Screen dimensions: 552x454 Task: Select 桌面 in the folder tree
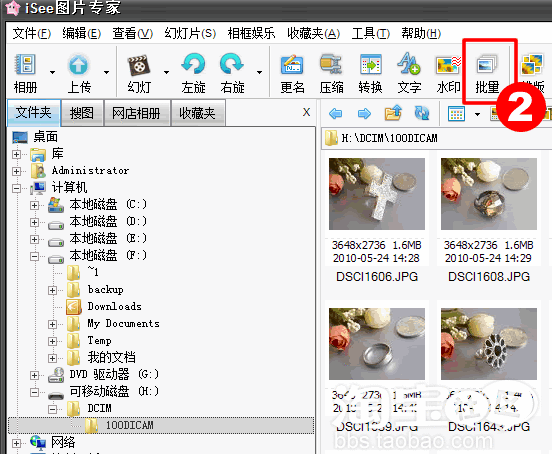(45, 137)
